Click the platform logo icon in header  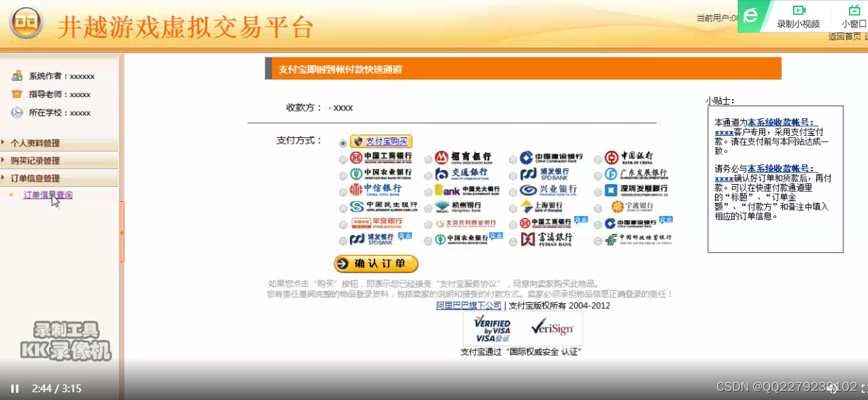26,23
